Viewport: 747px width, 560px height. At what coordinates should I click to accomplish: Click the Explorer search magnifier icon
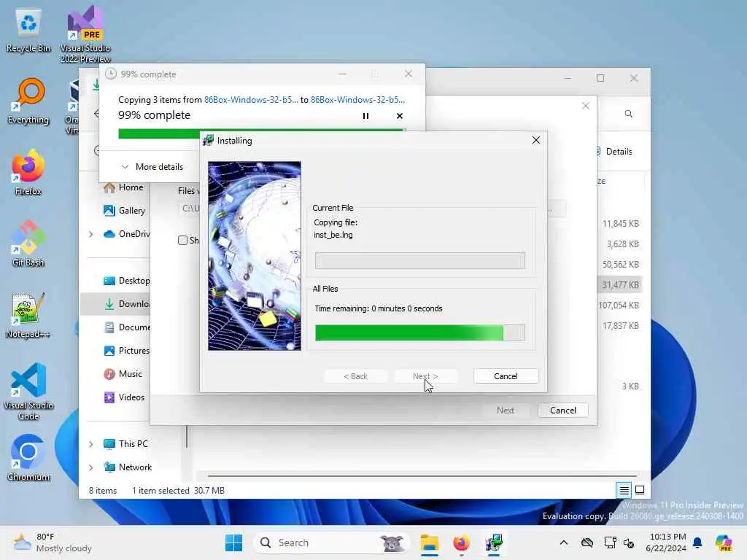[x=628, y=114]
